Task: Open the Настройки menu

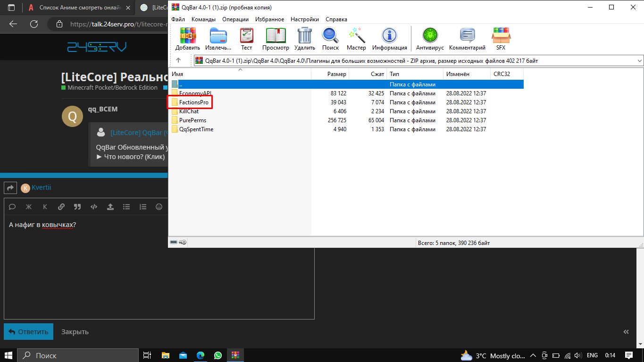Action: [x=305, y=19]
